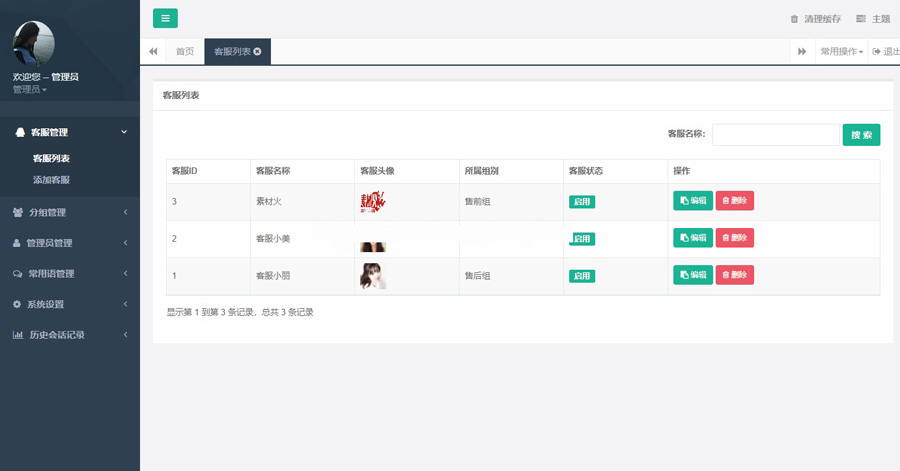Click the green hamburger menu toggle button
Viewport: 900px width, 471px height.
point(165,18)
